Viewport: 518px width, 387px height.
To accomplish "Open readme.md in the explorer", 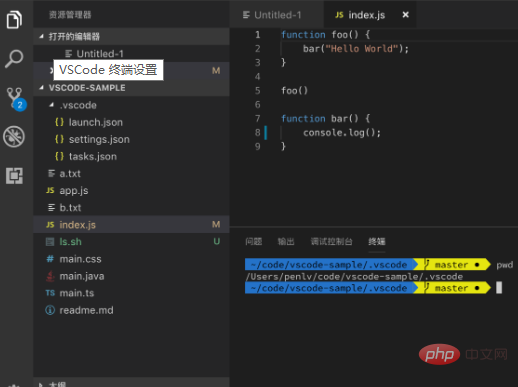I will (131, 310).
